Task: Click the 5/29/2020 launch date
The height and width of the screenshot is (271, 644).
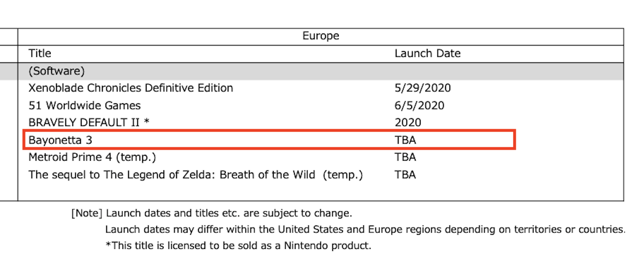Action: [423, 88]
